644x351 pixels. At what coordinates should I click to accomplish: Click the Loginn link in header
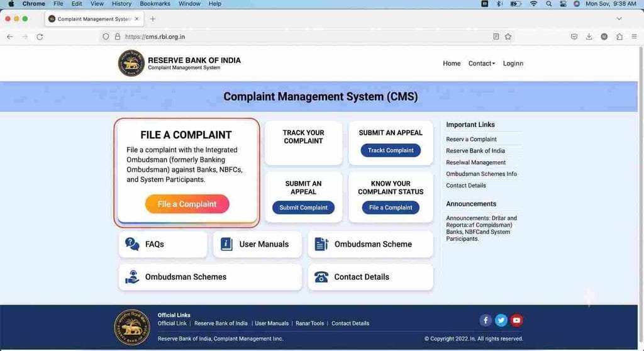pos(513,64)
